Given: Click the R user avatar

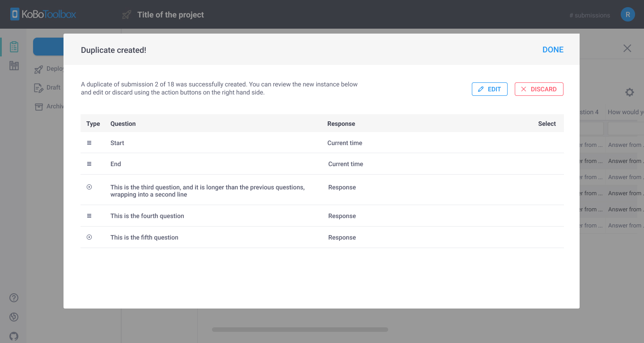Looking at the screenshot, I should [627, 14].
